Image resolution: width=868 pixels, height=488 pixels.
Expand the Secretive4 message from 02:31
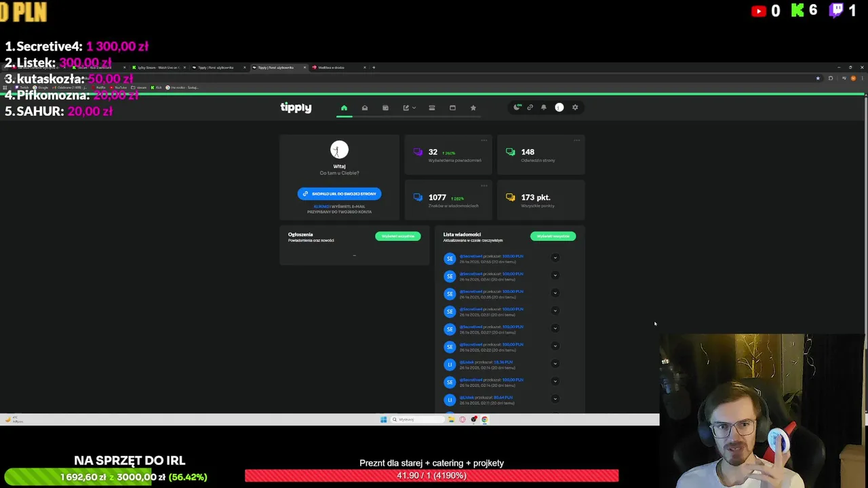[555, 310]
